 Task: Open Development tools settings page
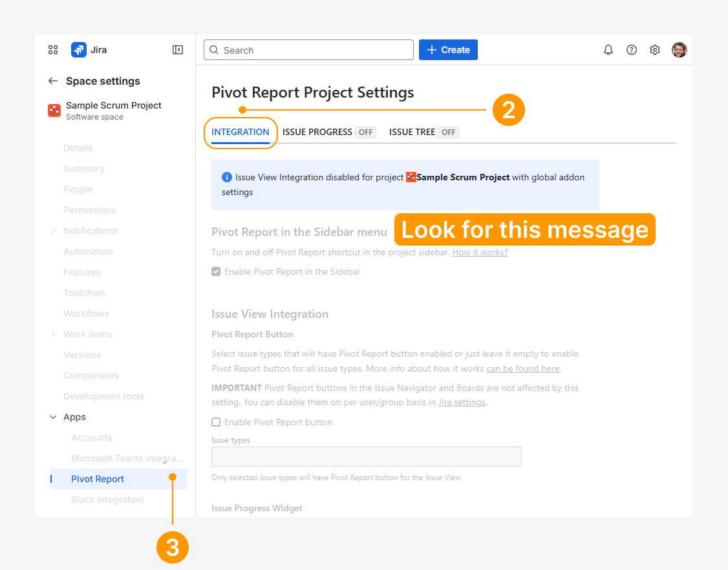point(103,396)
